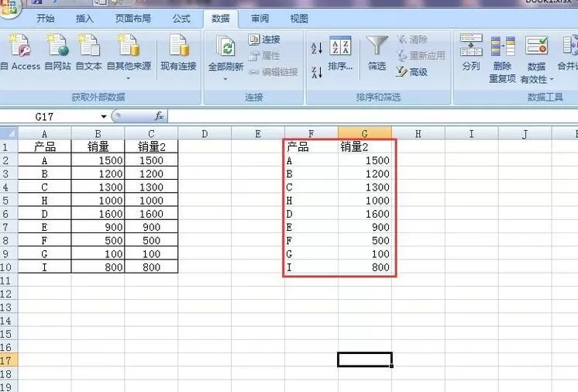Select cell A10 containing I
578x392 pixels.
pyautogui.click(x=45, y=267)
